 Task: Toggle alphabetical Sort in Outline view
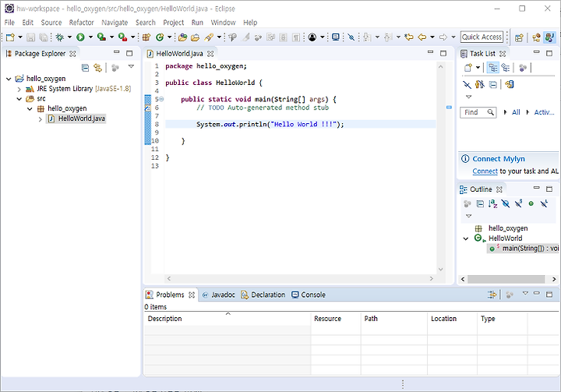492,204
